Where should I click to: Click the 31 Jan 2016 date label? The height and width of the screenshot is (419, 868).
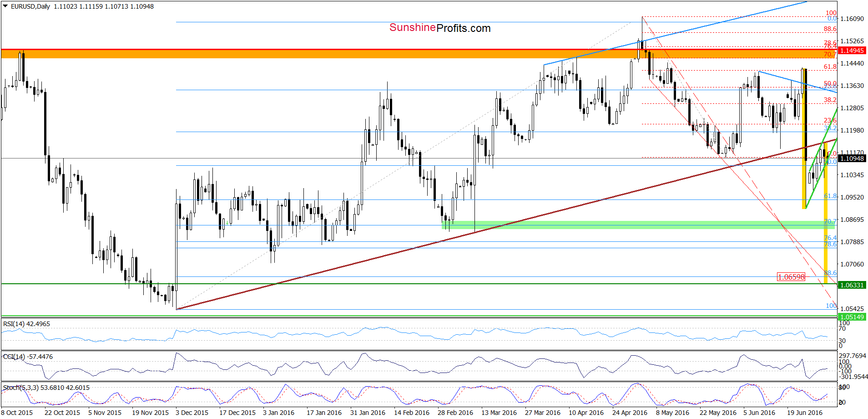pos(368,413)
